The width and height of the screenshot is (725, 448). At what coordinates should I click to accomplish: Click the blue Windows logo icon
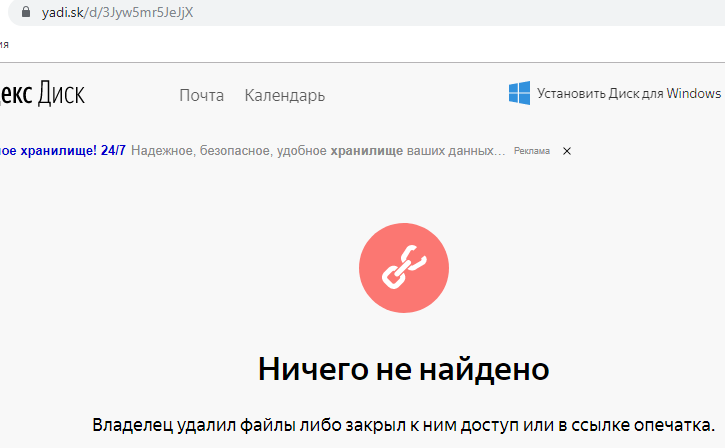[519, 94]
